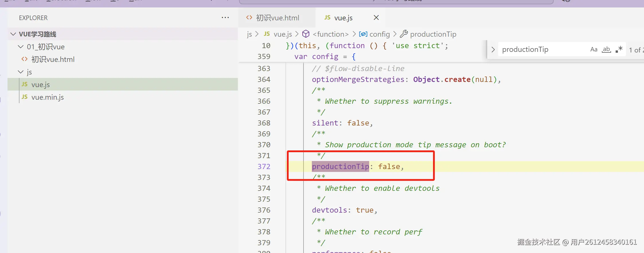The width and height of the screenshot is (644, 253).
Task: Click line number 363 in the gutter
Action: tap(264, 68)
